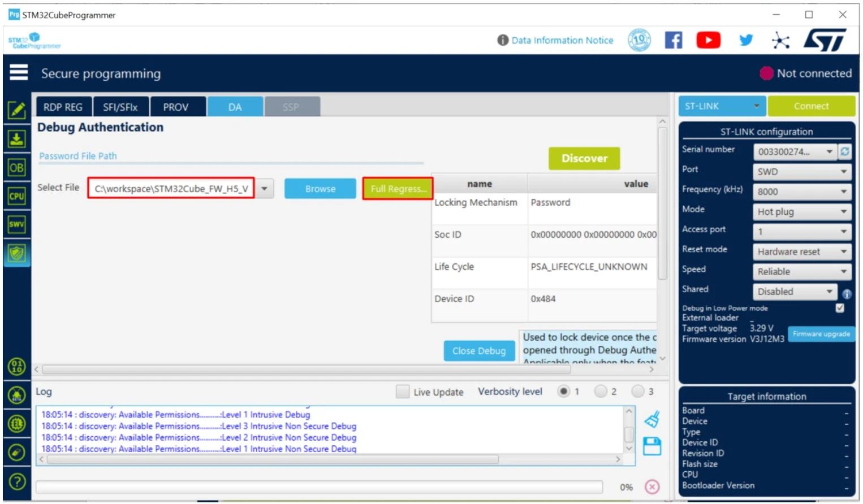The width and height of the screenshot is (863, 504).
Task: Clear the log with the broom icon
Action: tap(652, 419)
